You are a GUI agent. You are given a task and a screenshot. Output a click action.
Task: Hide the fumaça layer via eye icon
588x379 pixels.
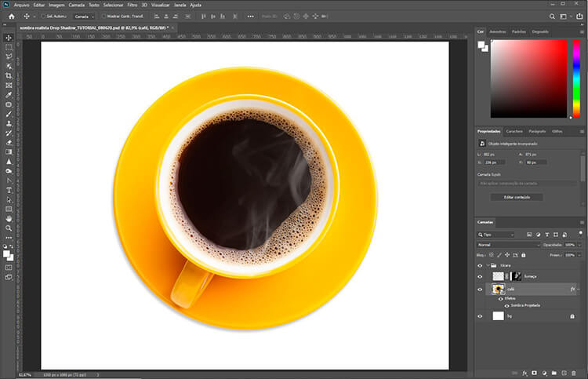point(480,276)
